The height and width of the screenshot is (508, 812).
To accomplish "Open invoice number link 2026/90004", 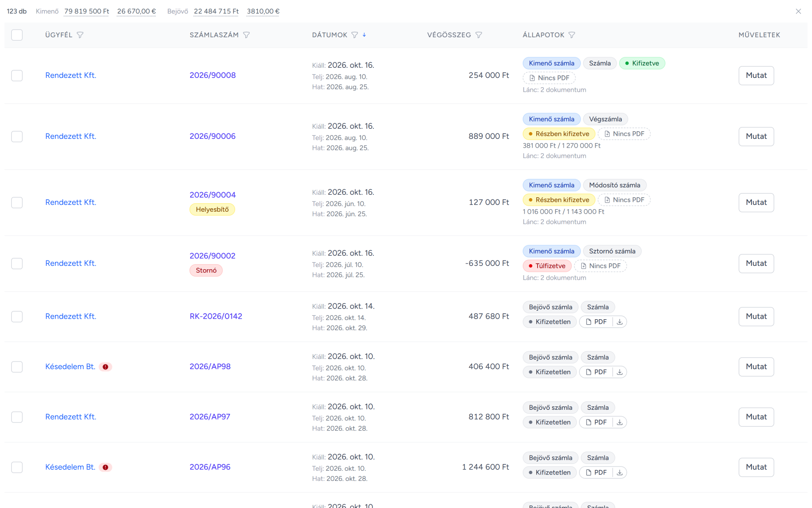I will [x=213, y=195].
